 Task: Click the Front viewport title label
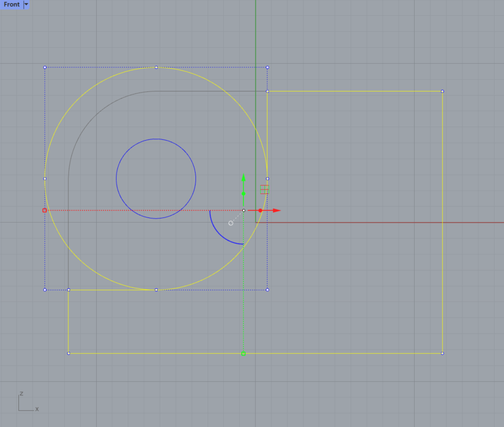(x=12, y=5)
